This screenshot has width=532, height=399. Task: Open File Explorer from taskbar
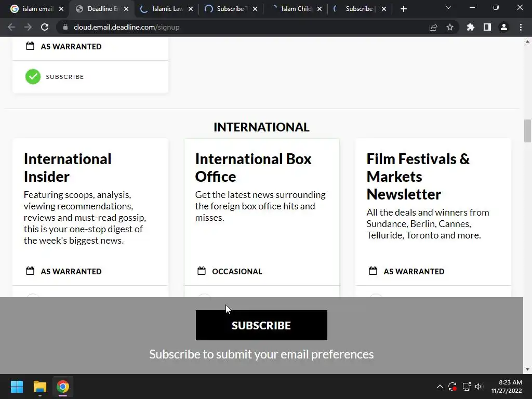pyautogui.click(x=39, y=387)
